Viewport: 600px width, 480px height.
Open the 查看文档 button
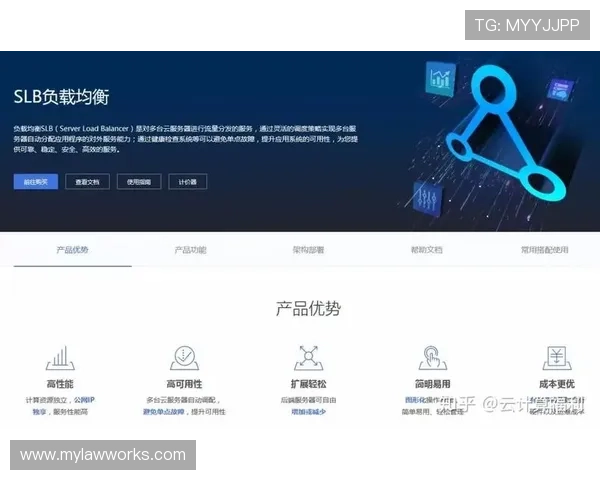(x=87, y=182)
